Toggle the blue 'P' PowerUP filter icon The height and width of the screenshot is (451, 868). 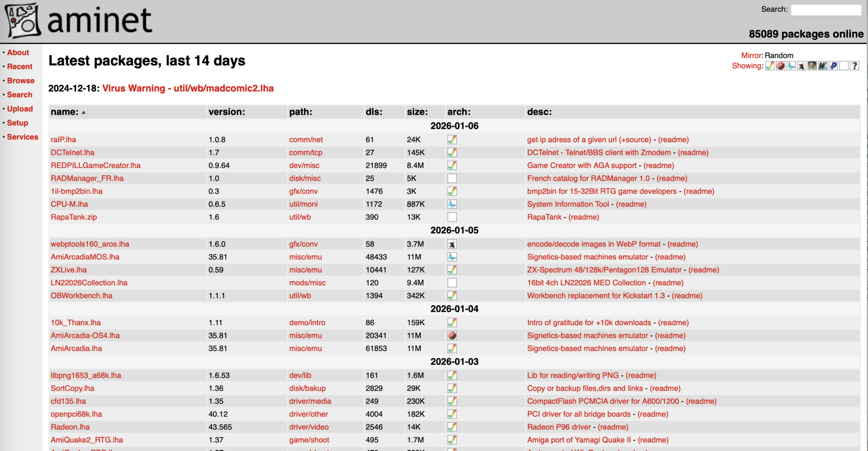pos(833,66)
